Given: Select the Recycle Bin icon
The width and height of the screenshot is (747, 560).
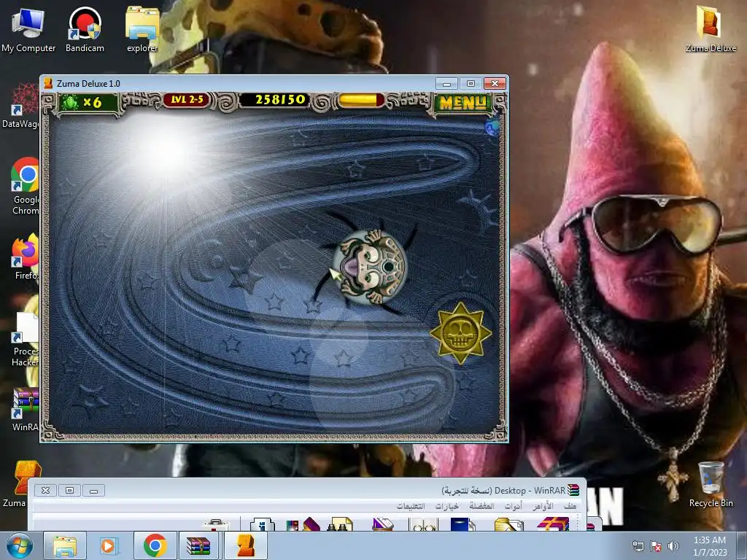Looking at the screenshot, I should (x=711, y=484).
